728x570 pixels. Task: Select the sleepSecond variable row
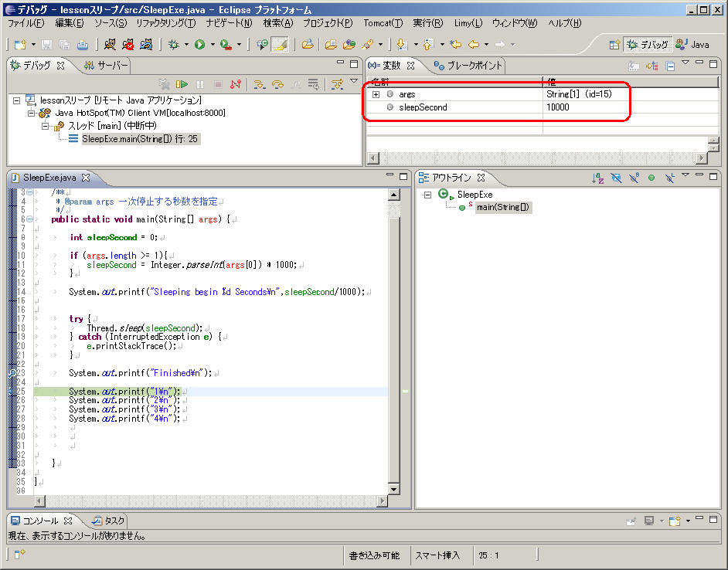tap(423, 107)
